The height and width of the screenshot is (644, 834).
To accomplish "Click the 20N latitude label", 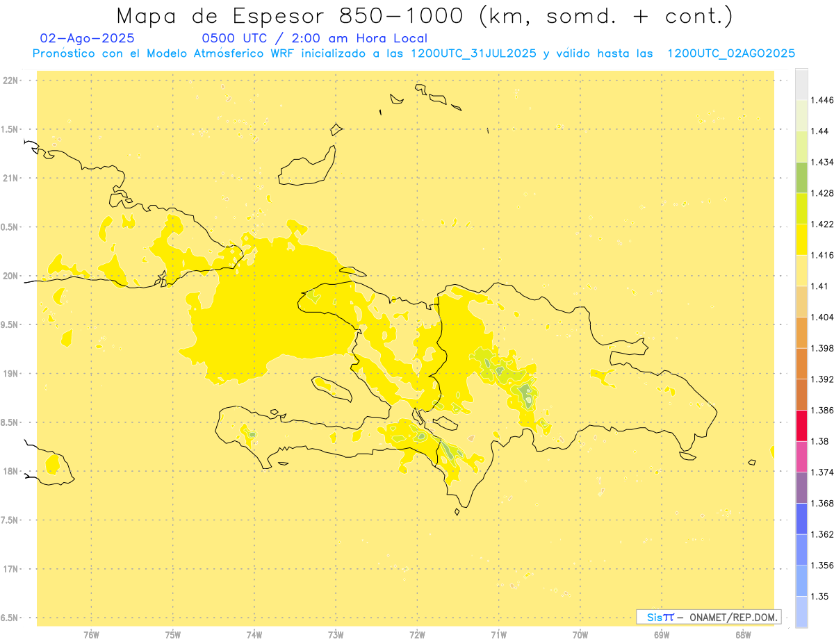I will (x=11, y=276).
